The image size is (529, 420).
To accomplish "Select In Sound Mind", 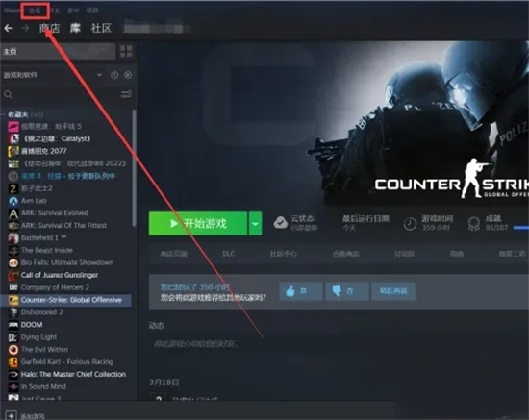I will (x=43, y=386).
